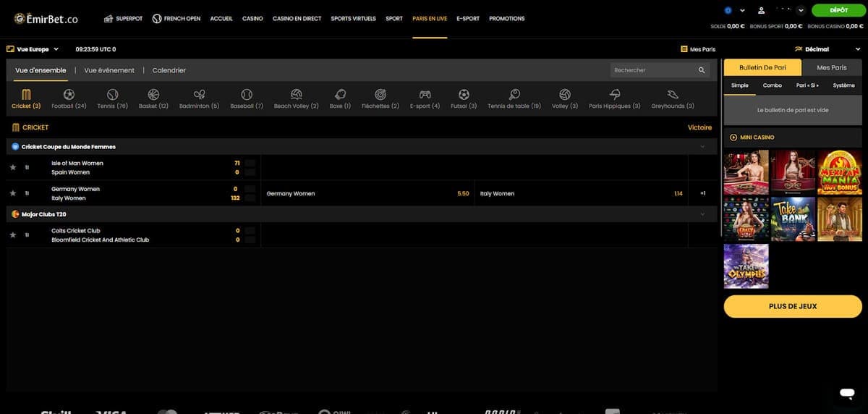The width and height of the screenshot is (868, 414).
Task: Open the E-sport gamepad category
Action: (425, 95)
